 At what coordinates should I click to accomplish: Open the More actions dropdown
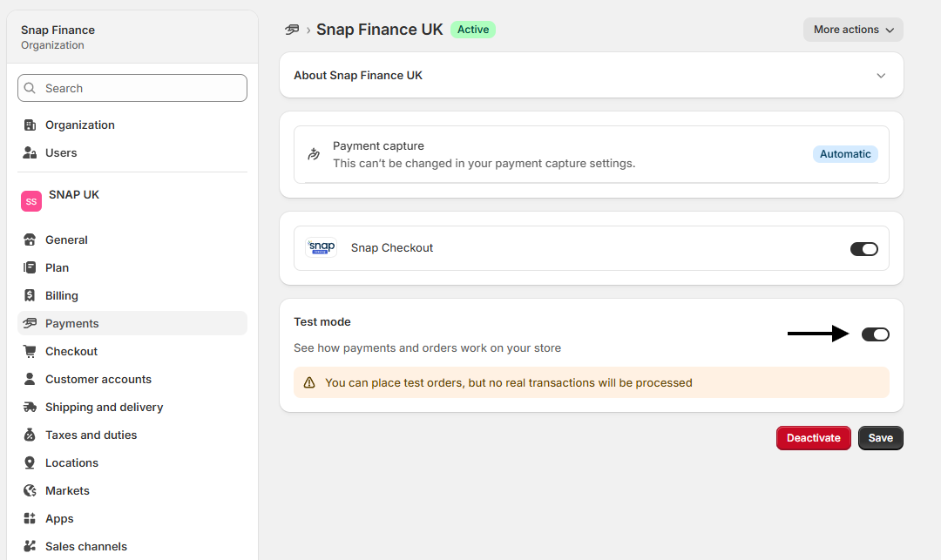[853, 30]
